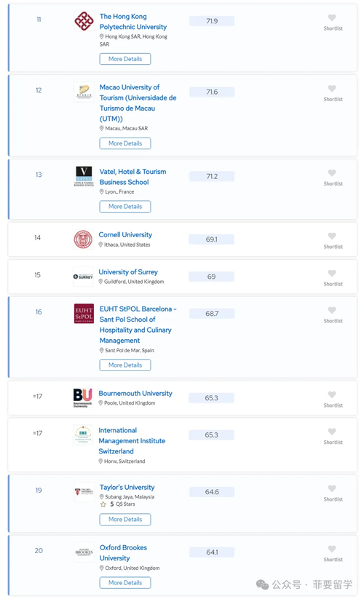This screenshot has width=364, height=599.
Task: Click heart icon for Macao University of Tourism
Action: click(x=332, y=88)
